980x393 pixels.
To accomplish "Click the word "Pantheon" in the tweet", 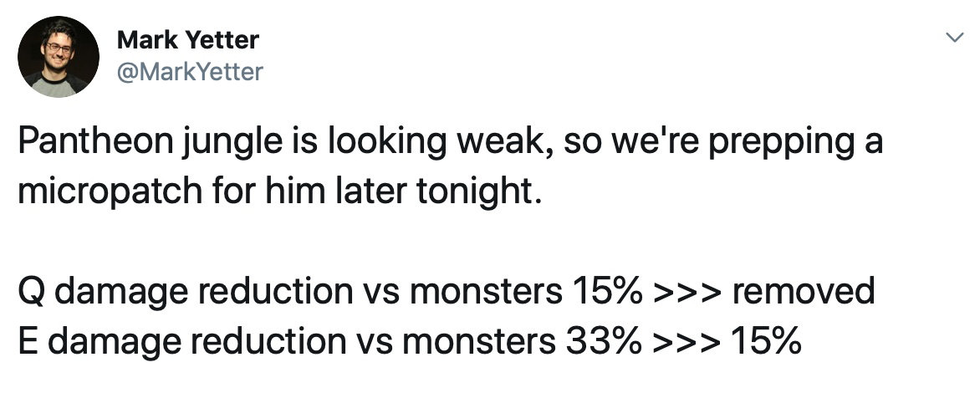I will (90, 142).
